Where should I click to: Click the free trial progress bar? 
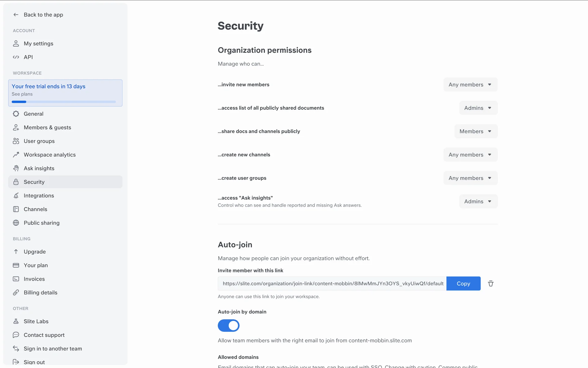tap(64, 102)
